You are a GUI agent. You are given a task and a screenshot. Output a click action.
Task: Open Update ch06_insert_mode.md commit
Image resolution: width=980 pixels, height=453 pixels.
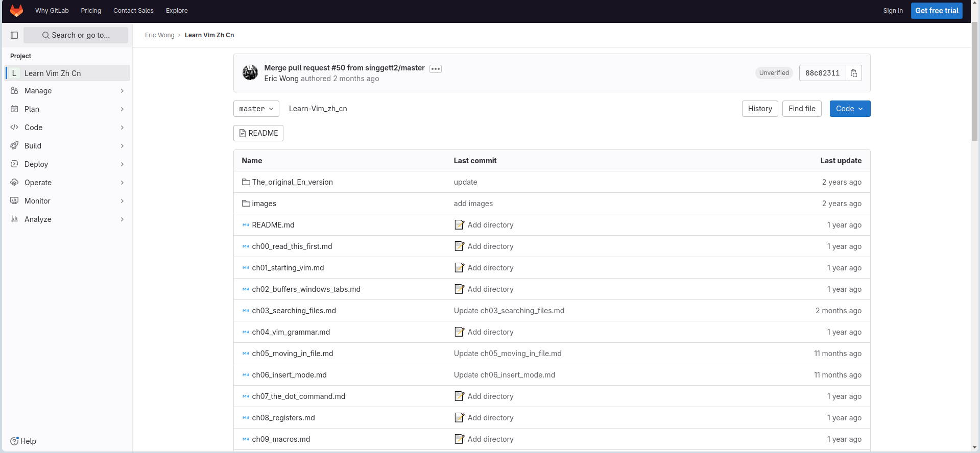tap(505, 375)
